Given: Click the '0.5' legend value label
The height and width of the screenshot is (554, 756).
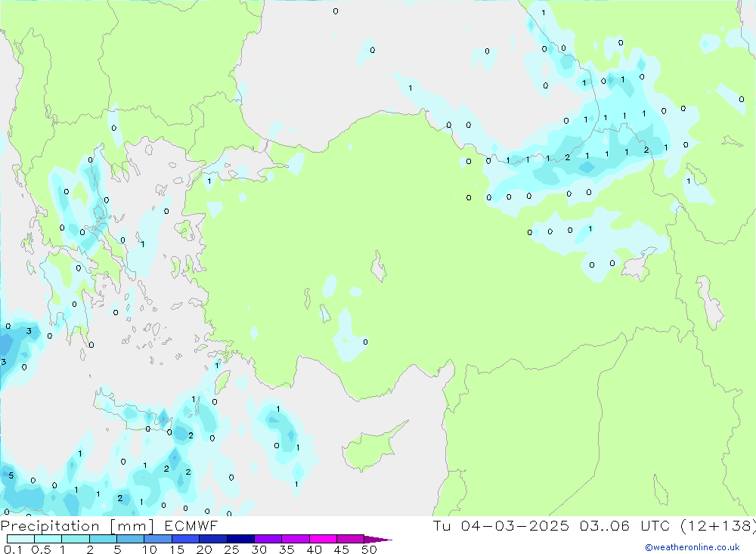Looking at the screenshot, I should coord(41,549).
